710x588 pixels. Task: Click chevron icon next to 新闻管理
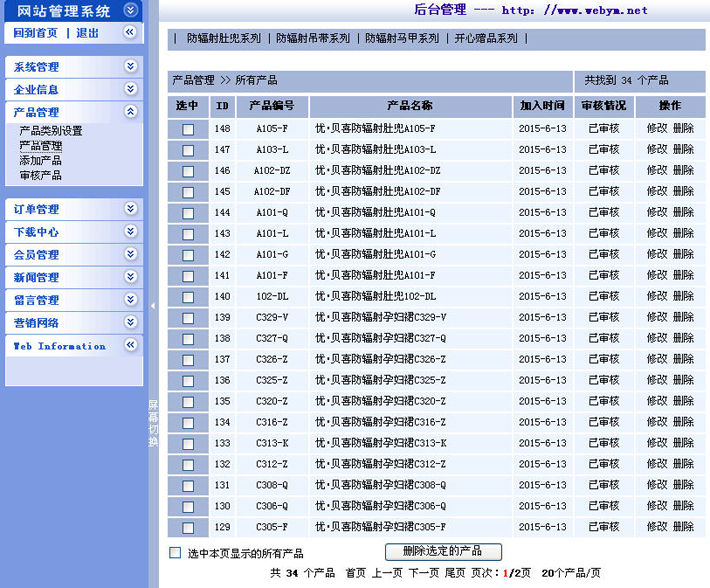click(130, 277)
